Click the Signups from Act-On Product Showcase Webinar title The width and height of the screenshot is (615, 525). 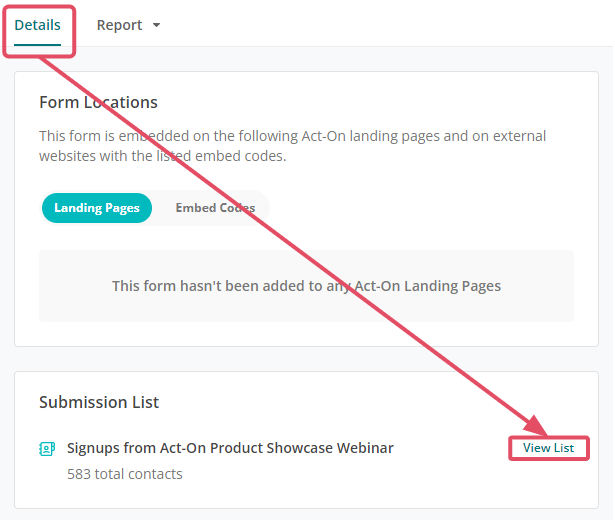click(230, 448)
